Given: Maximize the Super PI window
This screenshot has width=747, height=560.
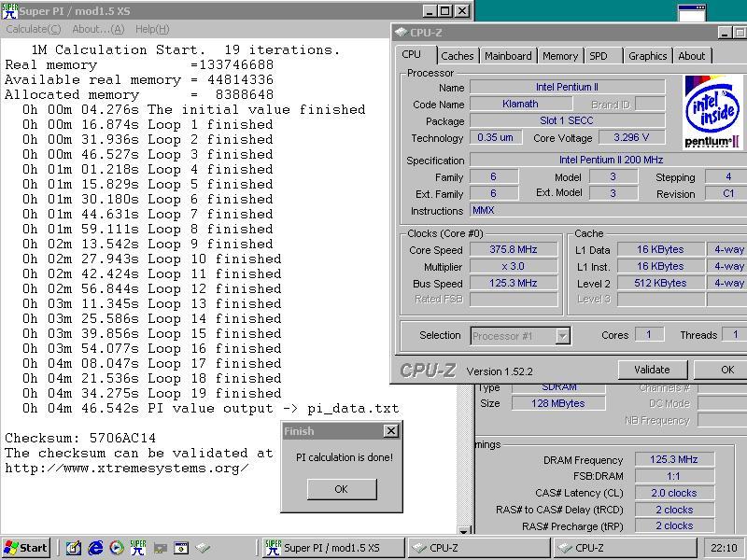Looking at the screenshot, I should click(445, 10).
